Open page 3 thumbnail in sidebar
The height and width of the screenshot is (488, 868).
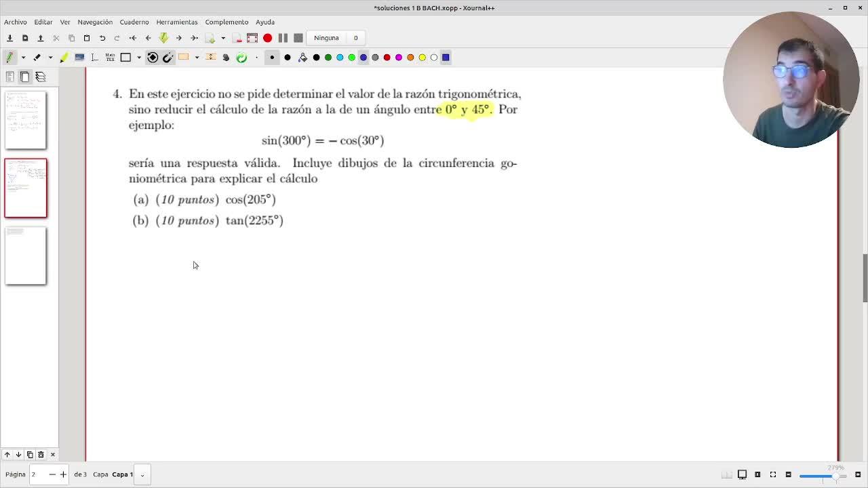point(26,256)
